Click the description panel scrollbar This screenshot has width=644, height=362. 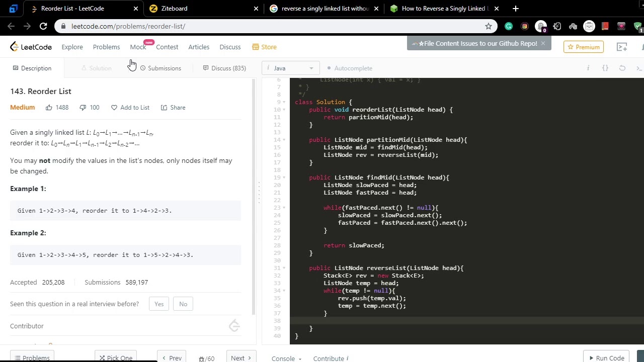[x=253, y=196]
